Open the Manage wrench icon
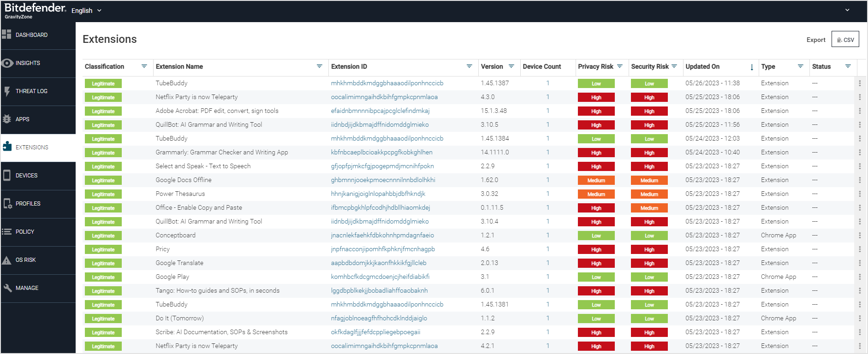 click(7, 288)
